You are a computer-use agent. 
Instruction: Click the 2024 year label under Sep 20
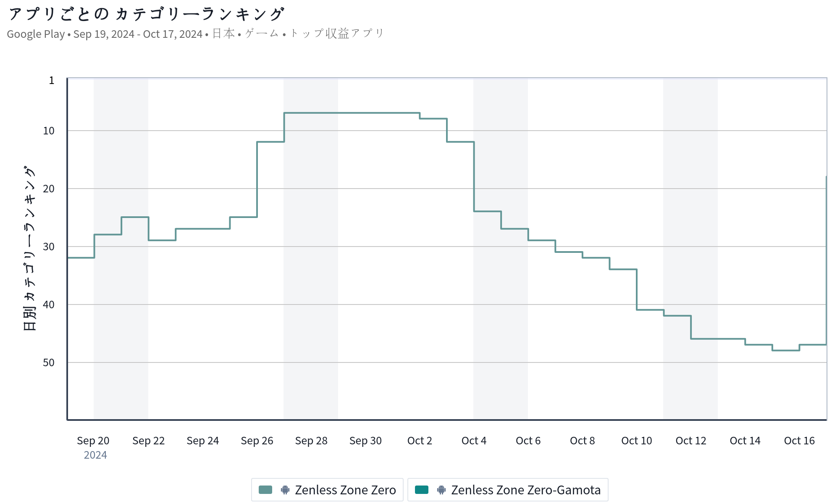pyautogui.click(x=95, y=455)
